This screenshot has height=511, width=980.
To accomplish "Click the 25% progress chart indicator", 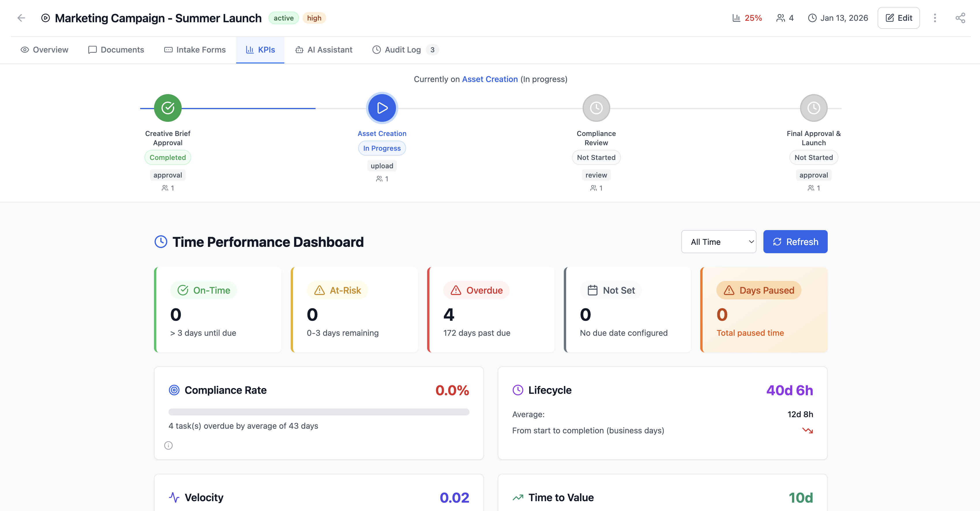I will coord(747,18).
